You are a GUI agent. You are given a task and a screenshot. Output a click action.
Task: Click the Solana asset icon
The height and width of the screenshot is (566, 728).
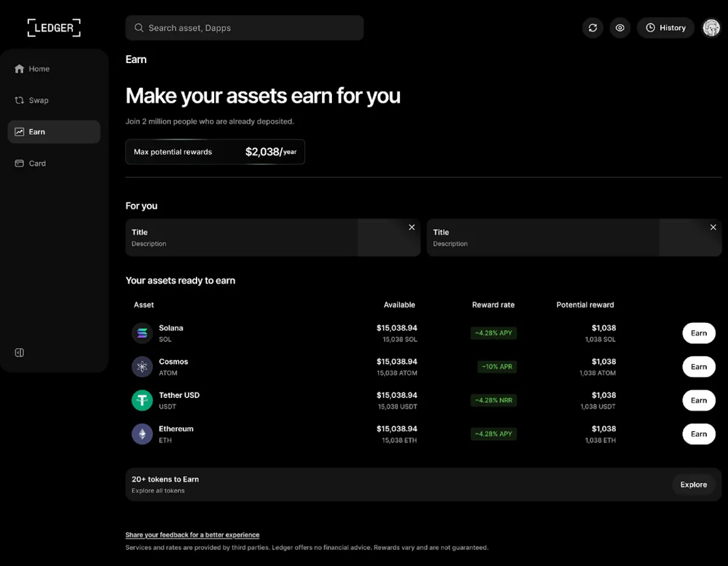click(143, 333)
